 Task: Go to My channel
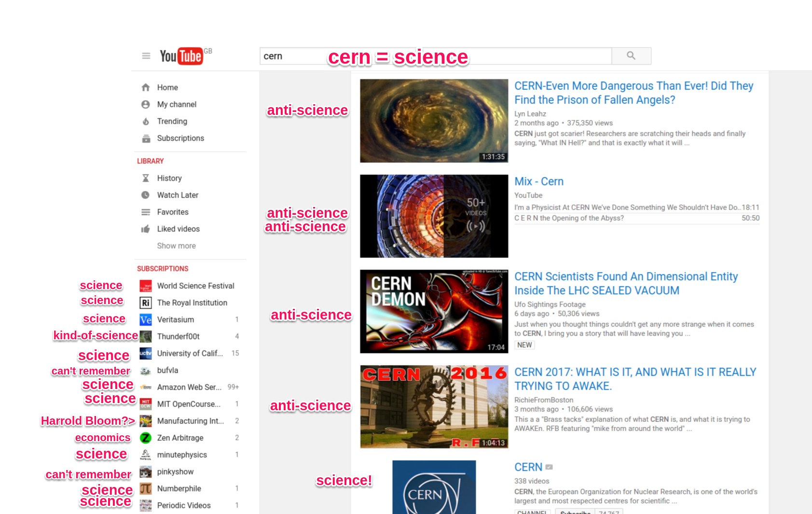click(177, 104)
